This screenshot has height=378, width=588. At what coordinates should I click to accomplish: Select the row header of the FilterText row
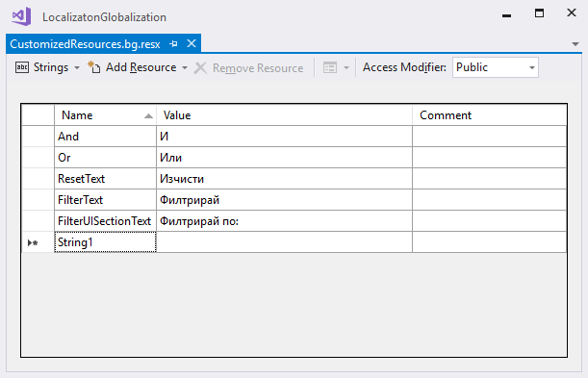[x=38, y=200]
